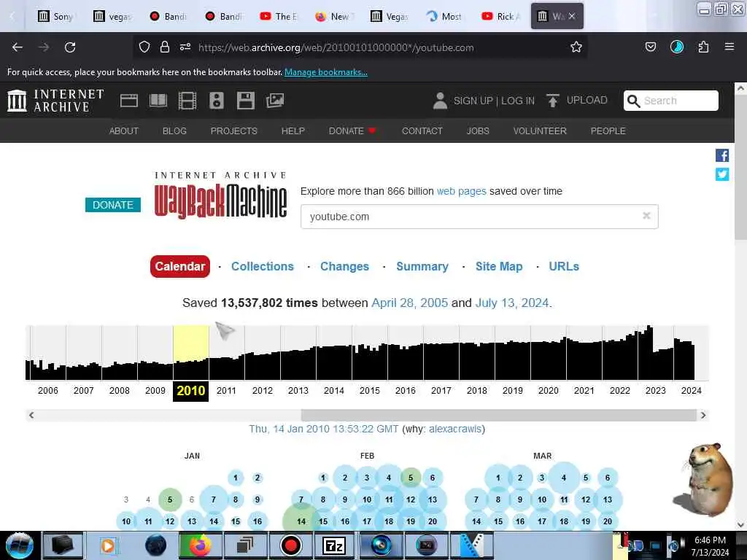Open the Firefox hamburger menu
Image resolution: width=747 pixels, height=560 pixels.
point(729,47)
